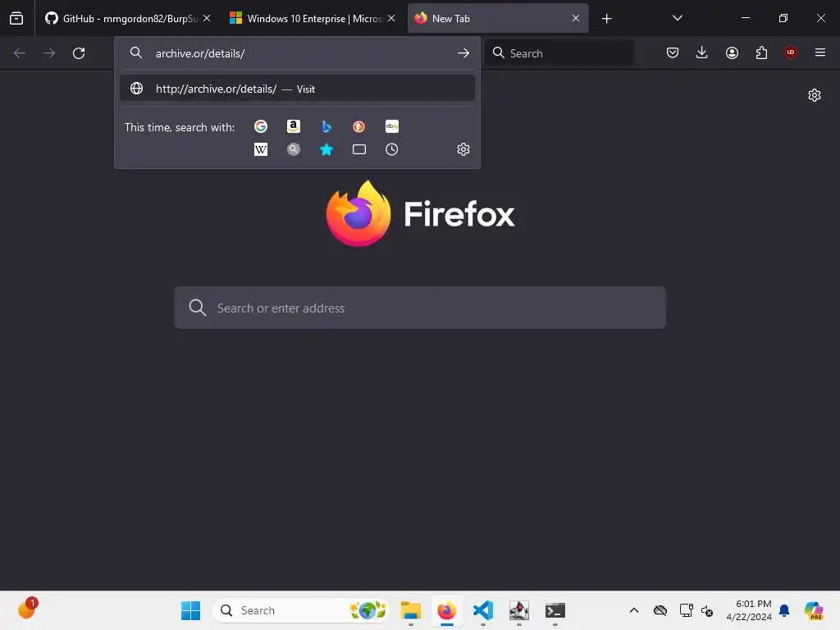Viewport: 840px width, 630px height.
Task: Open the app right of VS Code in taskbar
Action: pos(519,610)
